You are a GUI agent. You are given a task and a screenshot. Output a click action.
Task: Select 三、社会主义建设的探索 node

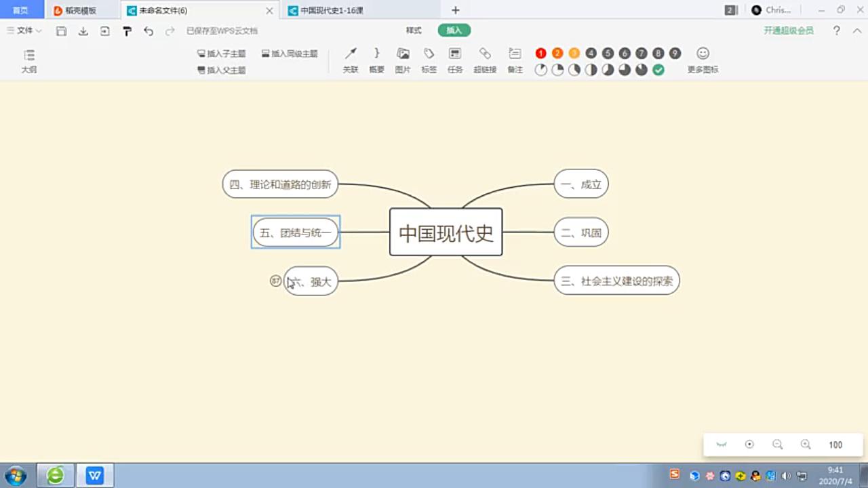616,280
